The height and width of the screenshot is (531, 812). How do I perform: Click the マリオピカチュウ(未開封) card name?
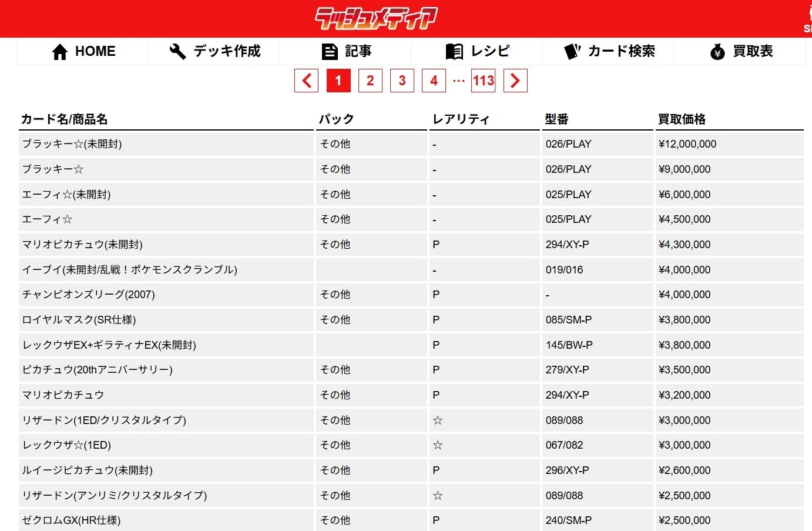pyautogui.click(x=82, y=245)
